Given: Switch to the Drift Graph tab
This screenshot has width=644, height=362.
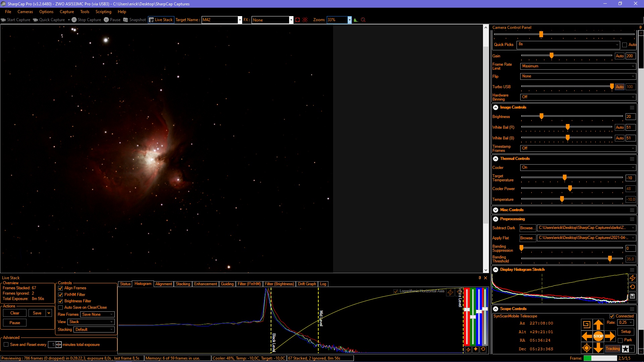Looking at the screenshot, I should [x=307, y=284].
